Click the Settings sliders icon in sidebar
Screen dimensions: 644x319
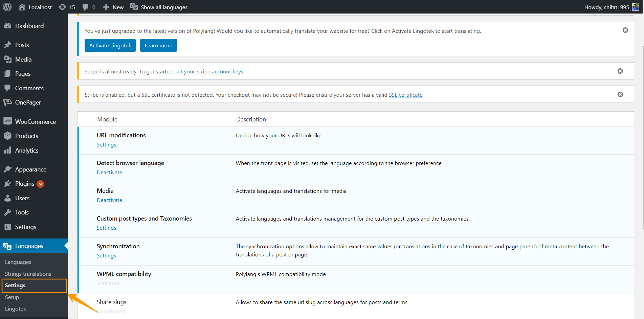click(x=7, y=227)
